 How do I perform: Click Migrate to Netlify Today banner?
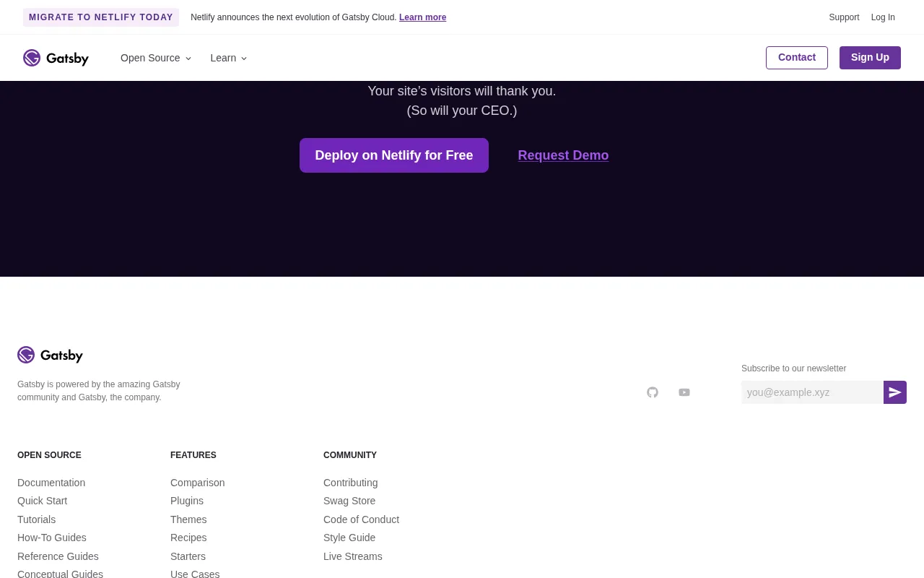coord(101,17)
